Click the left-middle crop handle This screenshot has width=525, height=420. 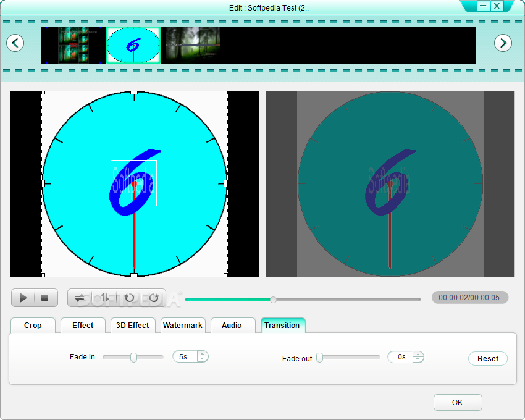(43, 183)
